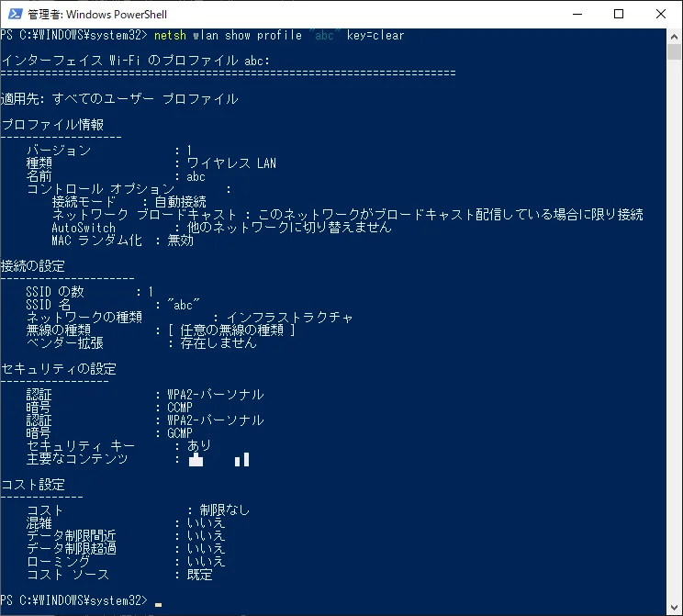Click the 'ローミング' label
This screenshot has width=683, height=616.
[59, 561]
